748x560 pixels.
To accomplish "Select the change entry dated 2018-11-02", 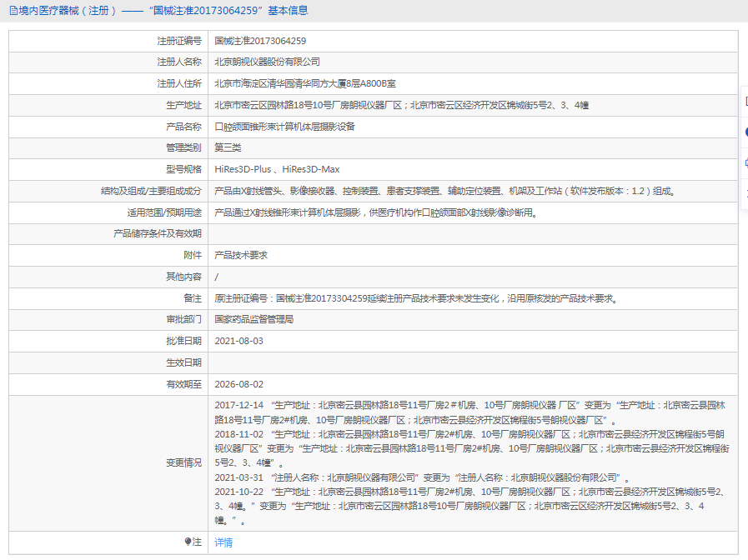I will pos(472,448).
